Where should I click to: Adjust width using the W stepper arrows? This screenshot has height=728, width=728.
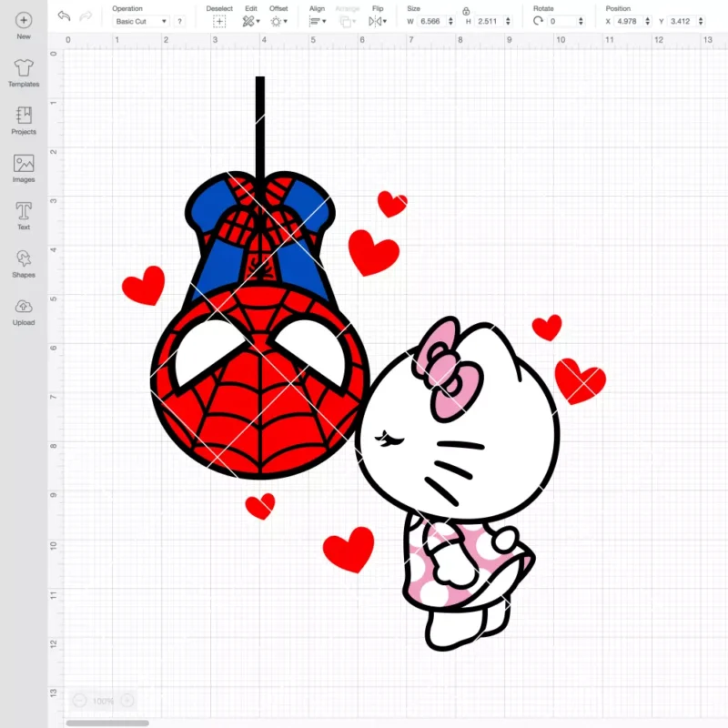coord(450,21)
